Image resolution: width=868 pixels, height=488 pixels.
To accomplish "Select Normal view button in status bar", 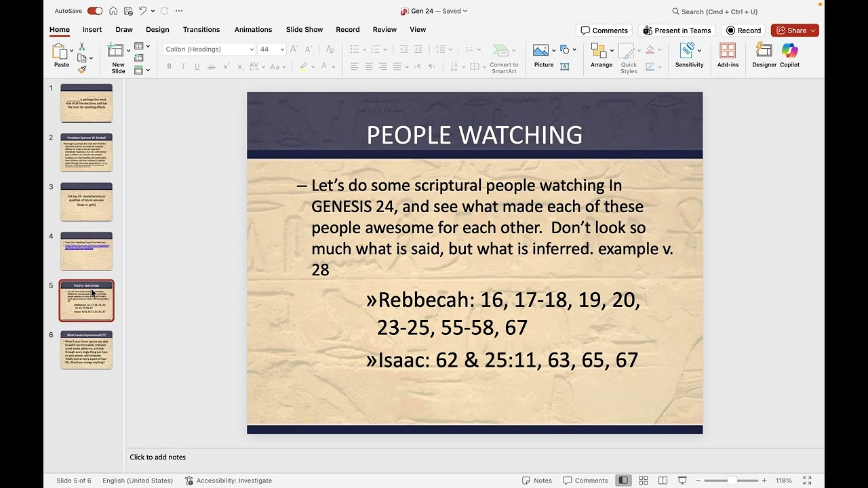I will tap(623, 481).
